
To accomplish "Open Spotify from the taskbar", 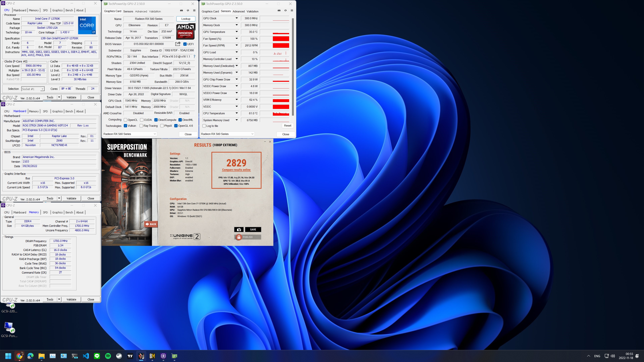I will pyautogui.click(x=108, y=356).
